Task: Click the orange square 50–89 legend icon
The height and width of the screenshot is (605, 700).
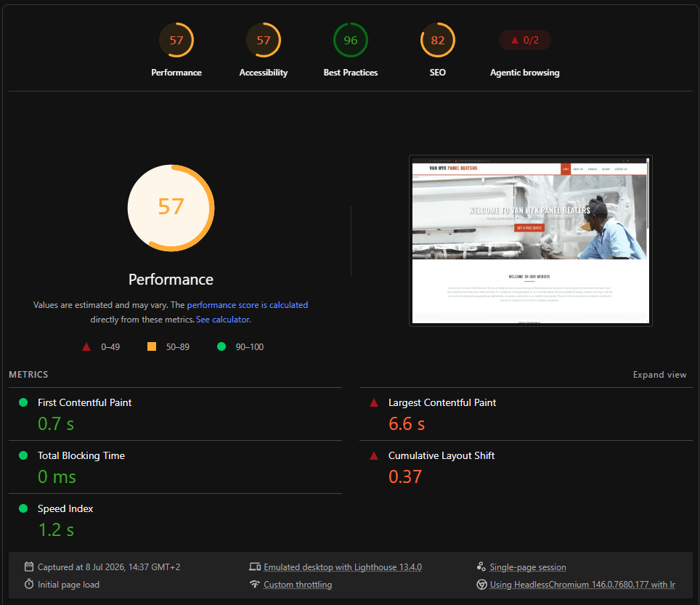Action: [152, 346]
